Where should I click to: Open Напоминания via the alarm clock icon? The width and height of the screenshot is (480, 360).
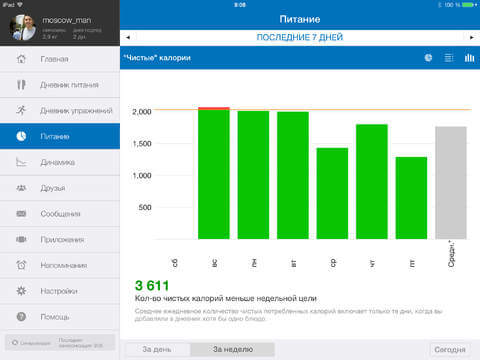[x=21, y=265]
